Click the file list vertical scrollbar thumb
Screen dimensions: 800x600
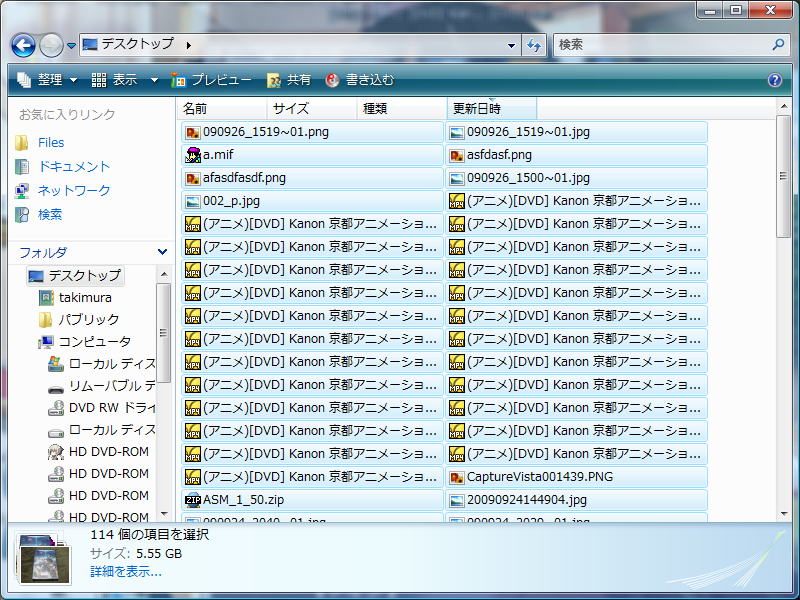tap(783, 176)
